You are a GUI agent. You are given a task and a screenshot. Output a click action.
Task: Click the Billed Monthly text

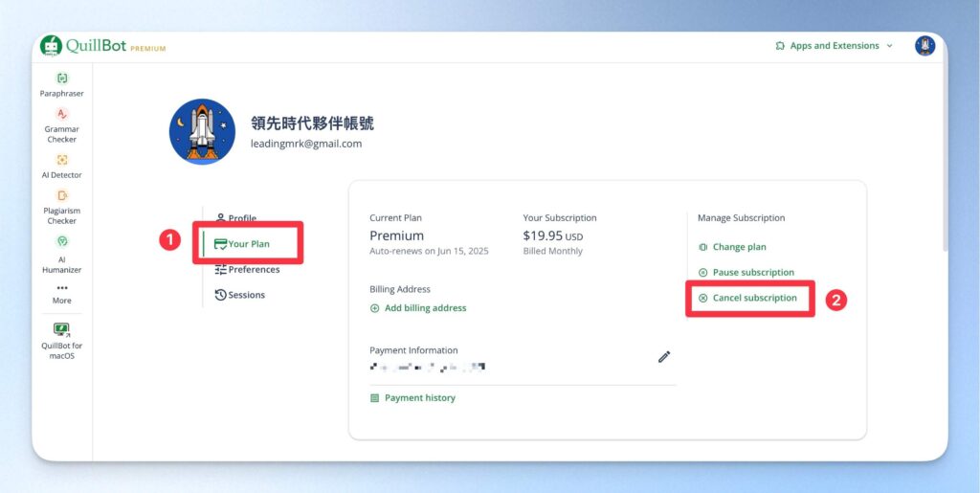[553, 251]
